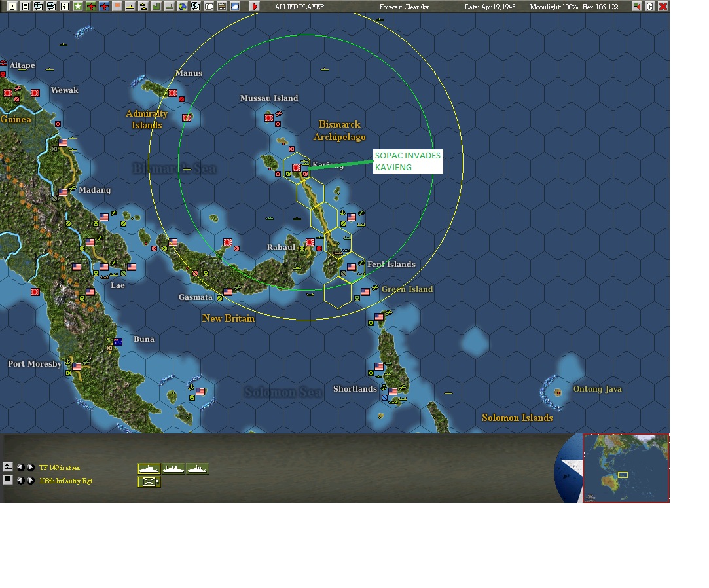Select previous land unit left arrow by 108th Infantry
The width and height of the screenshot is (709, 588).
point(20,481)
